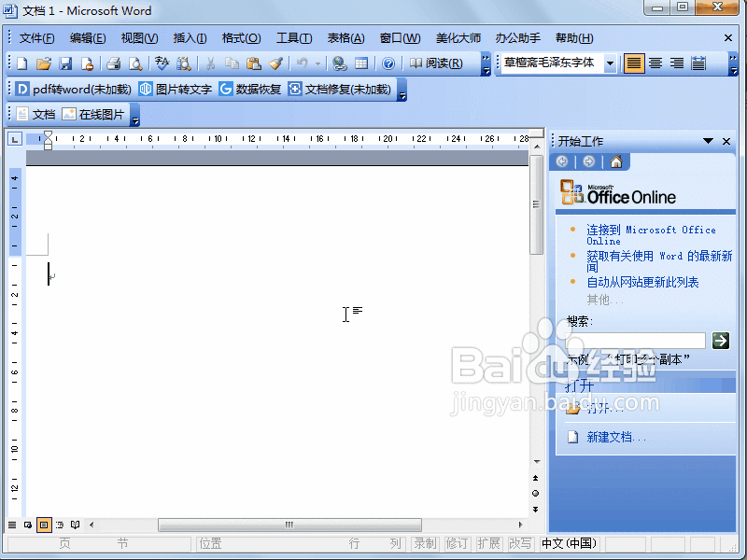This screenshot has height=560, width=747.
Task: Click the task pane search field
Action: pos(636,341)
